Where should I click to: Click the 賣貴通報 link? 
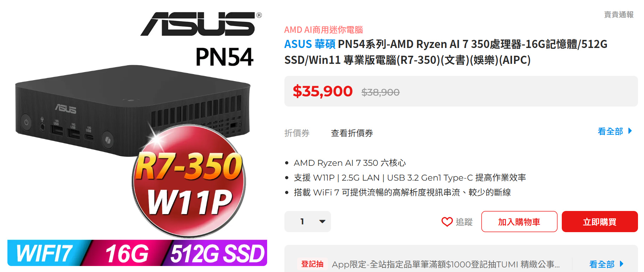(x=619, y=14)
